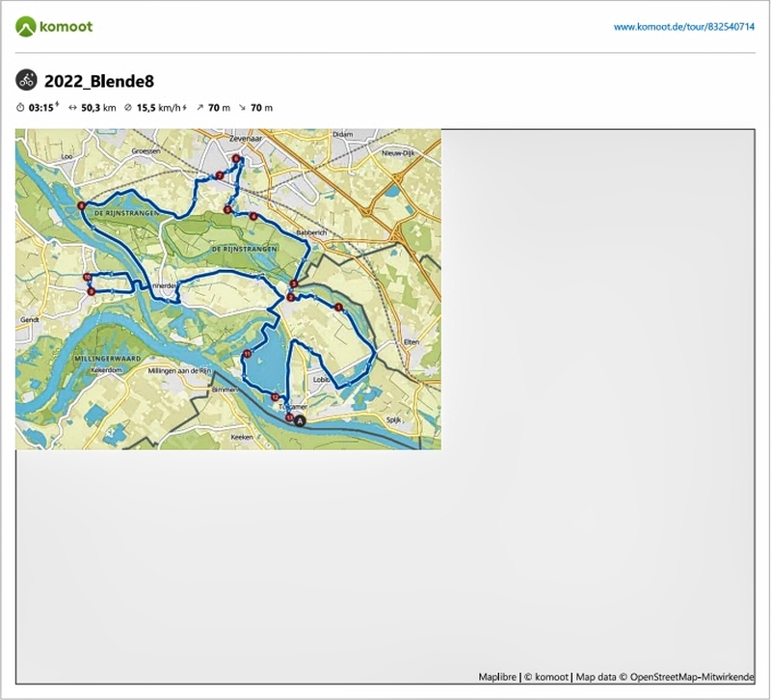Select waypoint 6 near Zevenaar

[235, 159]
